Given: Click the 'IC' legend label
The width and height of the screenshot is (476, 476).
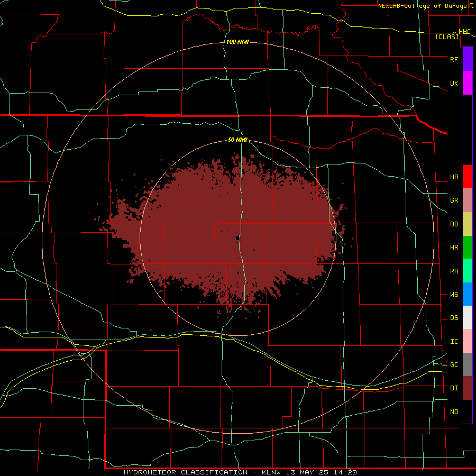Looking at the screenshot, I should 454,342.
